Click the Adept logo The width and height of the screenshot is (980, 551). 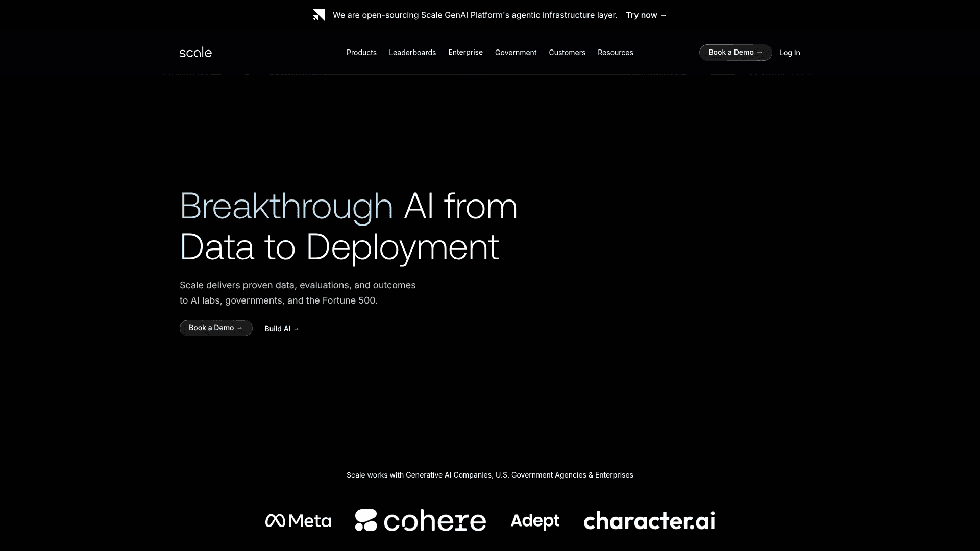(535, 521)
